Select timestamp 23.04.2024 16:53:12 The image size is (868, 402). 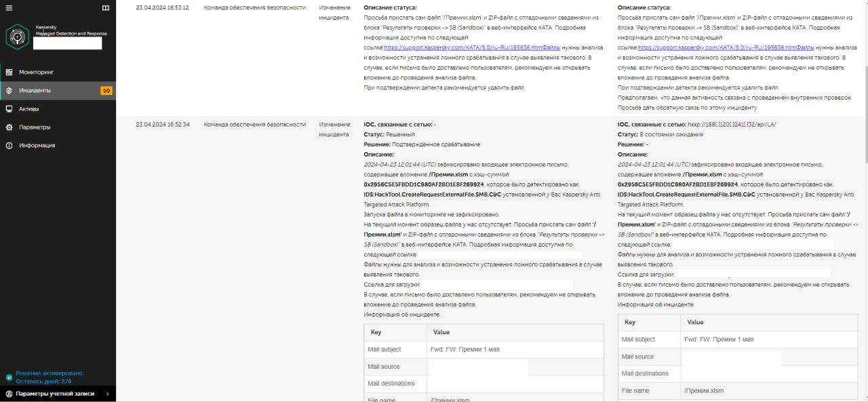point(163,7)
